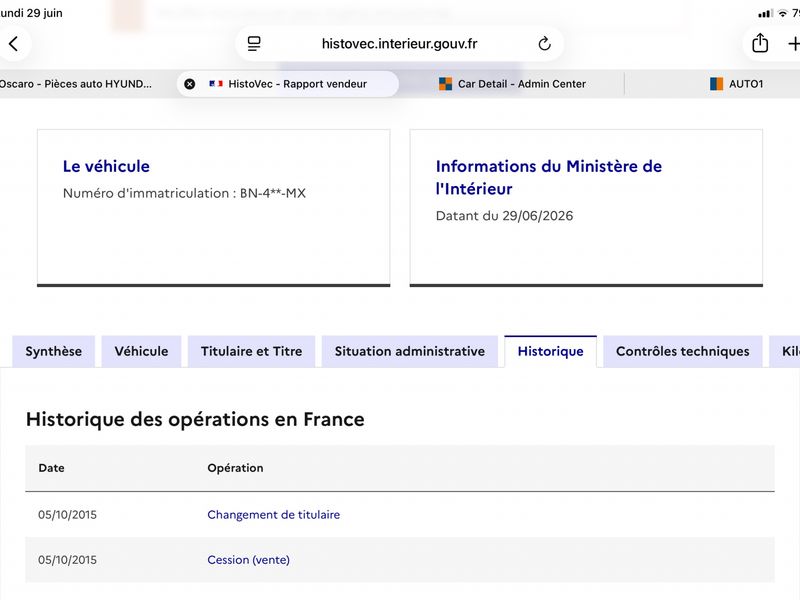Add a new tab with plus icon
Image resolution: width=800 pixels, height=600 pixels.
point(793,44)
